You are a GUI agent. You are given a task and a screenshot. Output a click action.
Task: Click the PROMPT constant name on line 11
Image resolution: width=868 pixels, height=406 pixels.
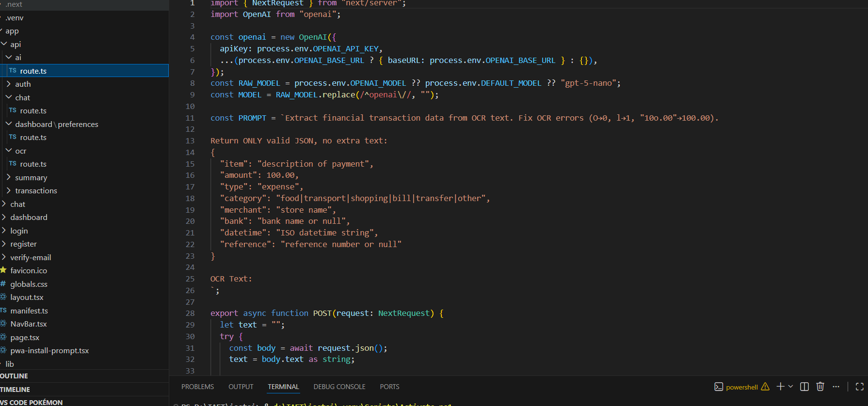point(252,118)
